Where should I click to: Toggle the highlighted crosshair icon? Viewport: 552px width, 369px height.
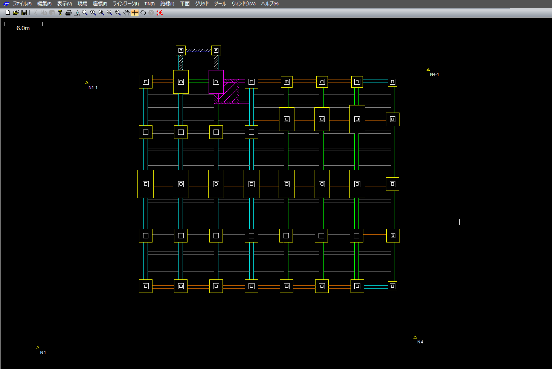tap(134, 13)
